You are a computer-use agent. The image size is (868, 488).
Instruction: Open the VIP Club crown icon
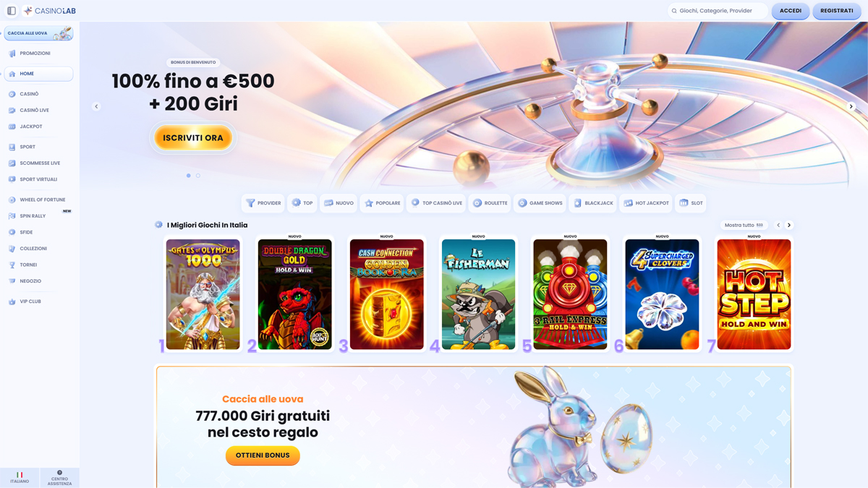coord(12,301)
